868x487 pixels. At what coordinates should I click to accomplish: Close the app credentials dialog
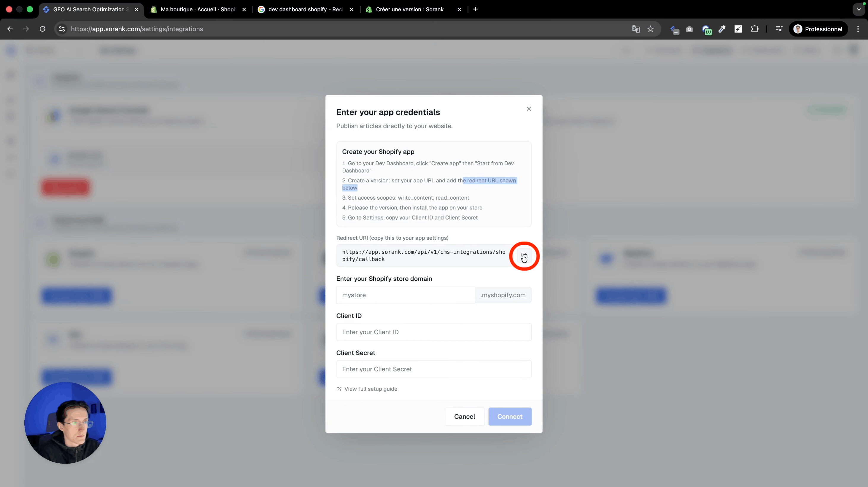[x=529, y=109]
